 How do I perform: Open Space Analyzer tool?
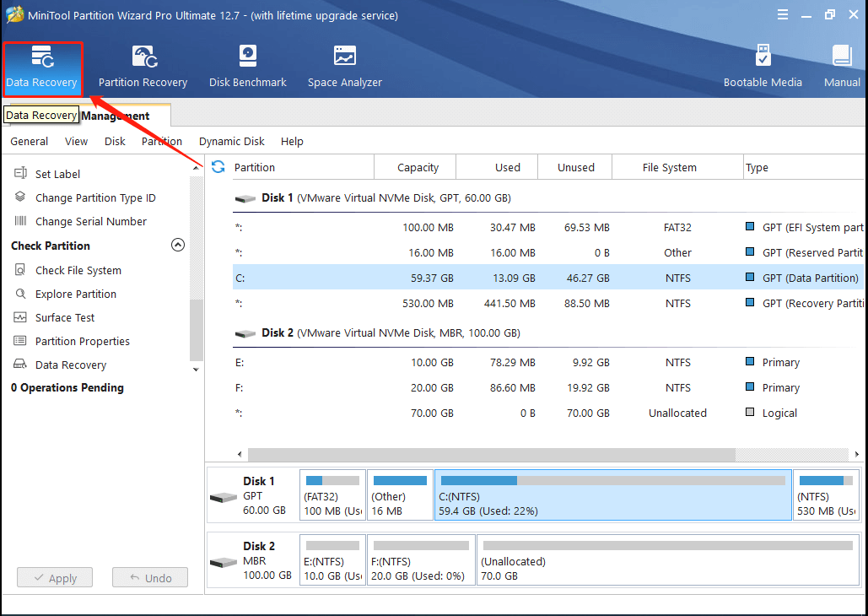pyautogui.click(x=344, y=68)
